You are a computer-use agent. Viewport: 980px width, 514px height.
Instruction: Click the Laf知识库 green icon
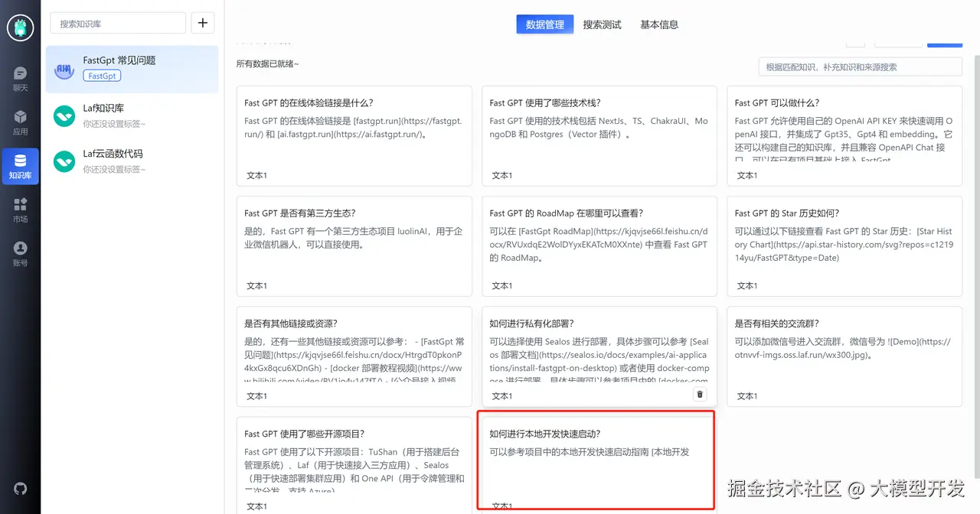(x=64, y=115)
